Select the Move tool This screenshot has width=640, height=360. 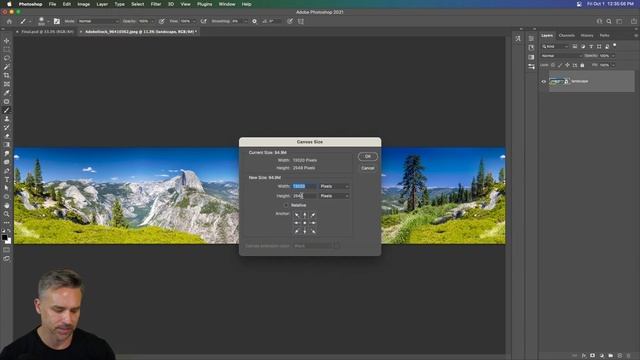7,41
